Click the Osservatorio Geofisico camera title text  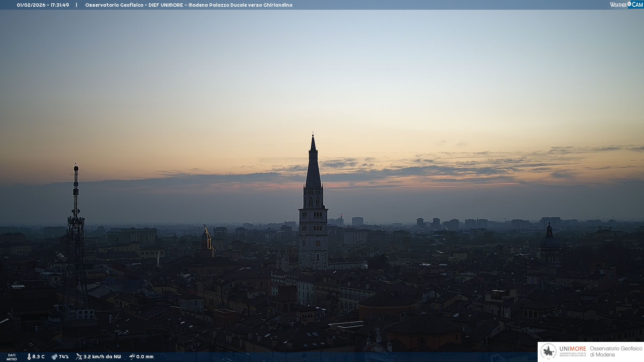coord(189,5)
